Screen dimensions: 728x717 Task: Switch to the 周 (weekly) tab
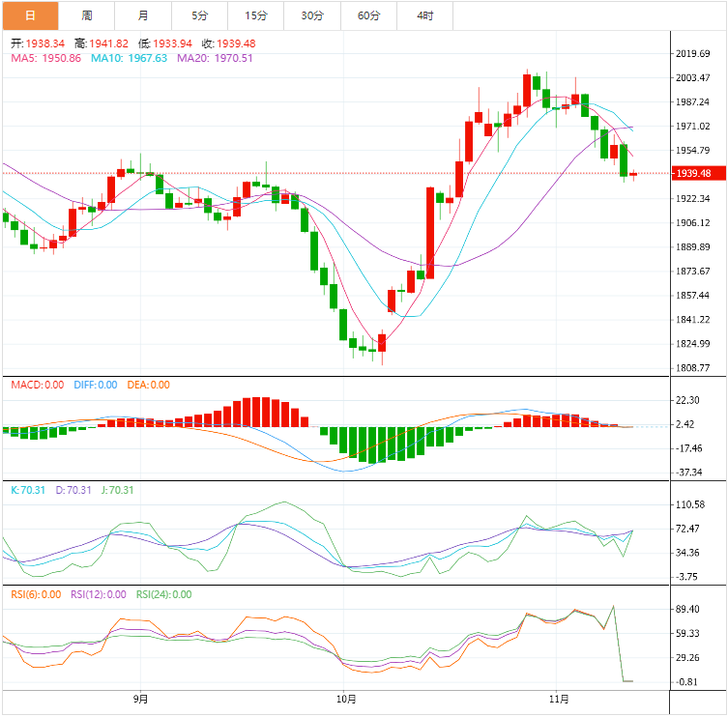pyautogui.click(x=87, y=15)
